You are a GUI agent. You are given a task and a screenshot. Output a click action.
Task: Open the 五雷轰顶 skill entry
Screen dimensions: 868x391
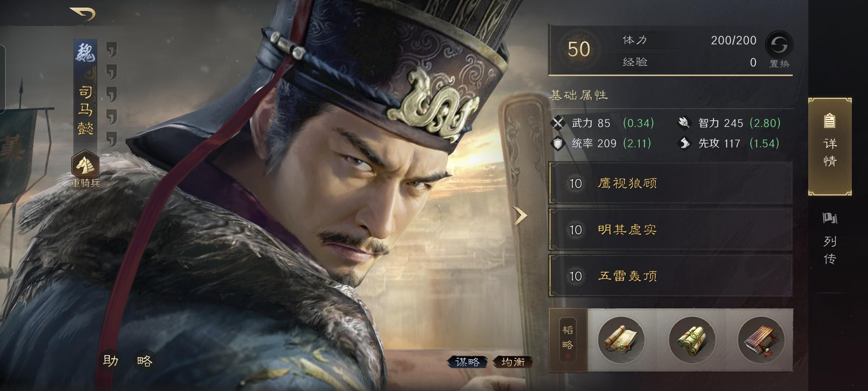(671, 276)
